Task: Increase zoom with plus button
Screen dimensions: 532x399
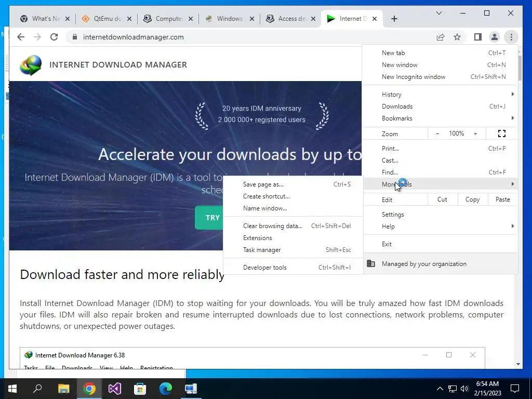Action: (x=475, y=134)
